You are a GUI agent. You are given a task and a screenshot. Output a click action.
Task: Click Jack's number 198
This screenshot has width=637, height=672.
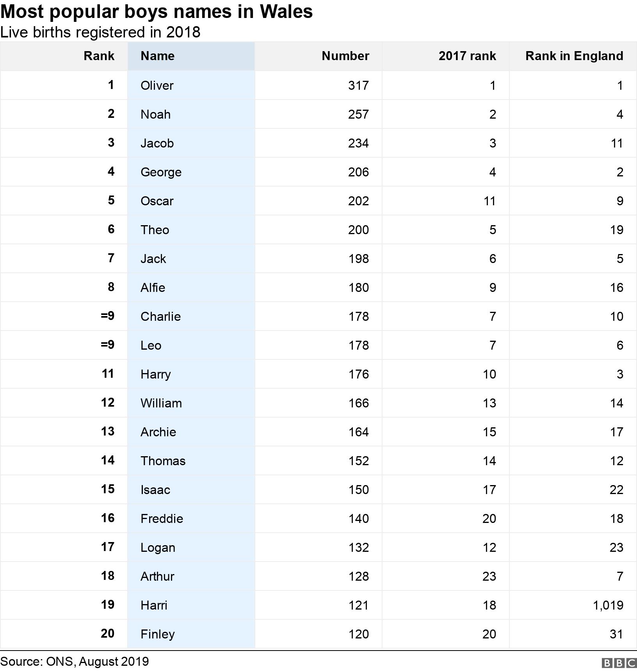pyautogui.click(x=358, y=258)
